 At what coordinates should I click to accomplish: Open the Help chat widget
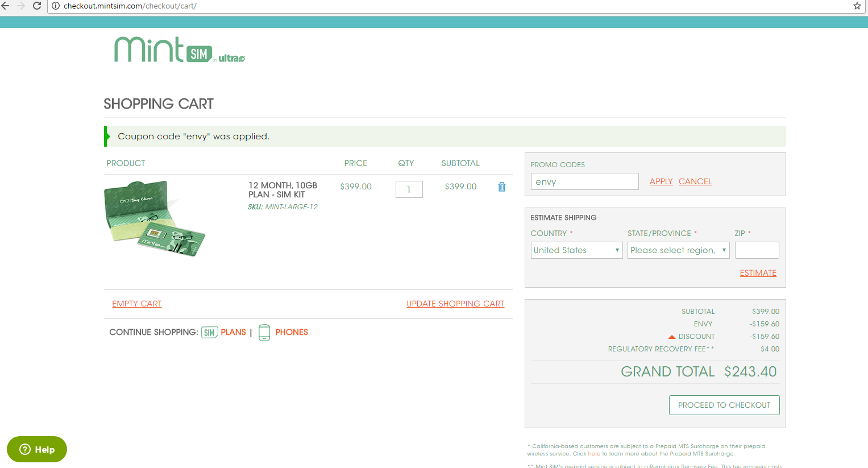coord(37,449)
